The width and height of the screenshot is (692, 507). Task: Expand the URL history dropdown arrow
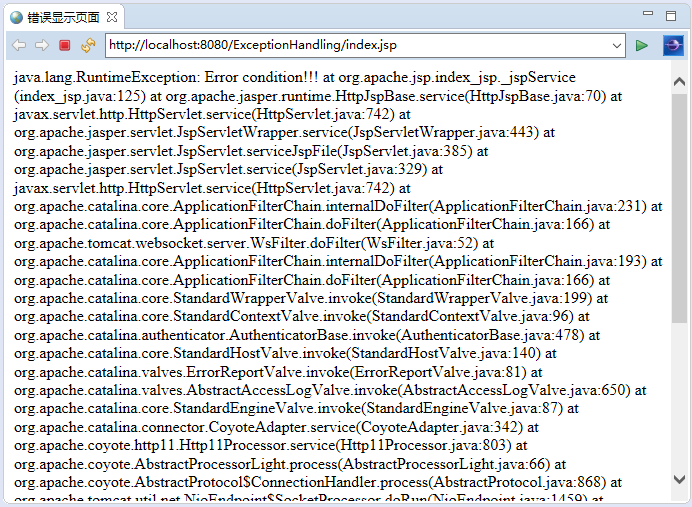(x=617, y=45)
